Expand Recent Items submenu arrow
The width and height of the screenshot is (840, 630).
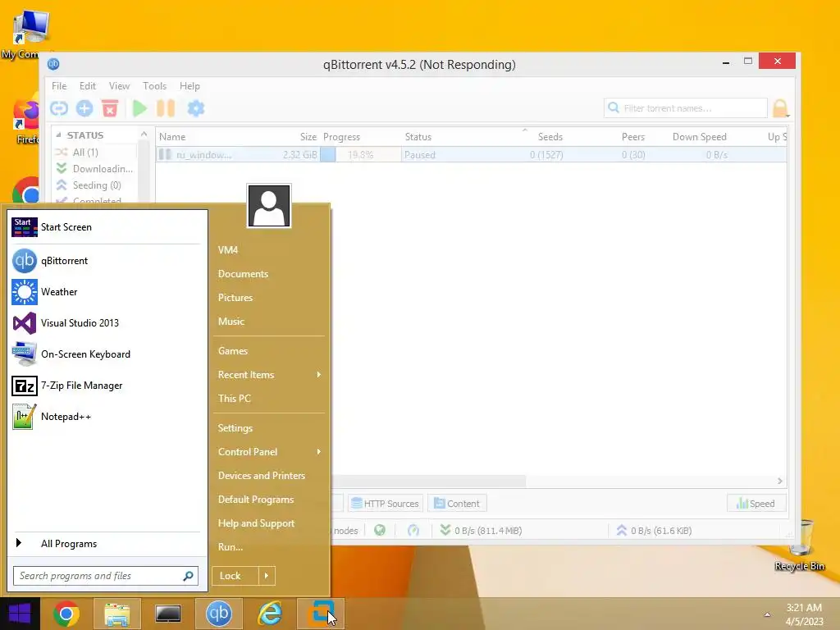[x=319, y=374]
